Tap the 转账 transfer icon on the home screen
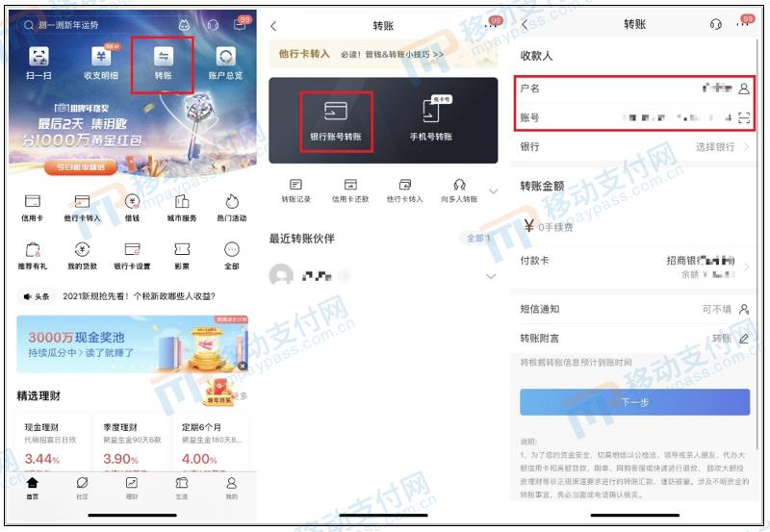 pos(163,57)
